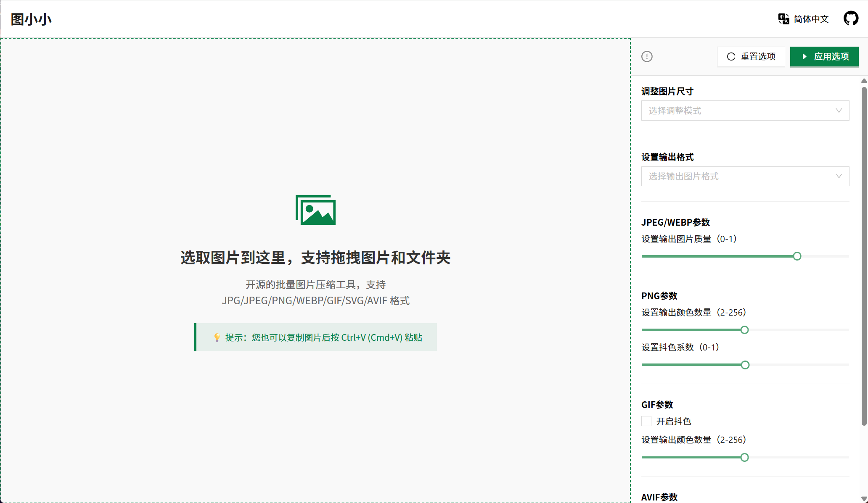Image resolution: width=868 pixels, height=503 pixels.
Task: Click the lightbulb tip icon
Action: 217,337
